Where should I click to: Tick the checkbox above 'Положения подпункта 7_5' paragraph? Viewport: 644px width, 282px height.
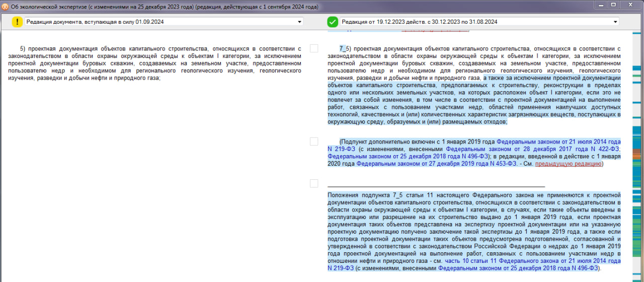pyautogui.click(x=314, y=183)
